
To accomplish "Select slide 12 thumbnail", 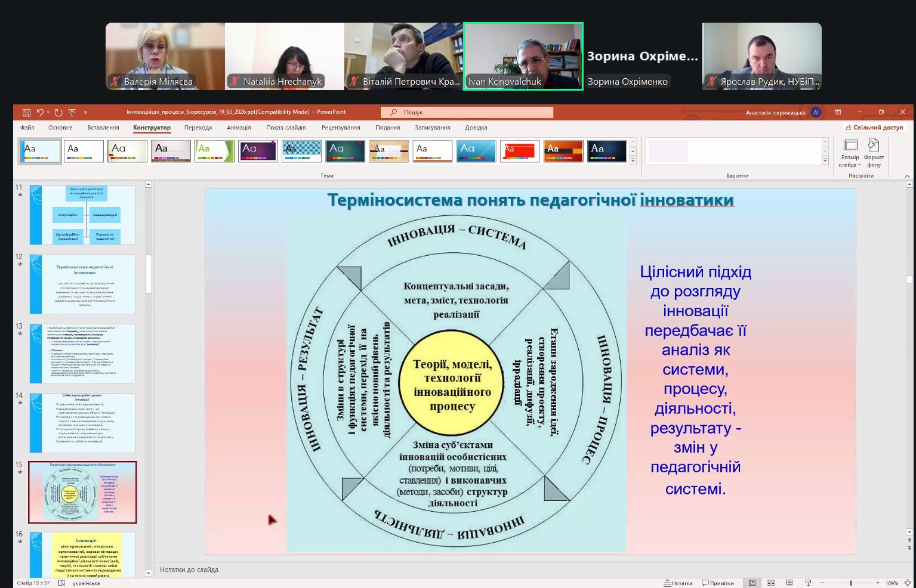I will (x=82, y=284).
